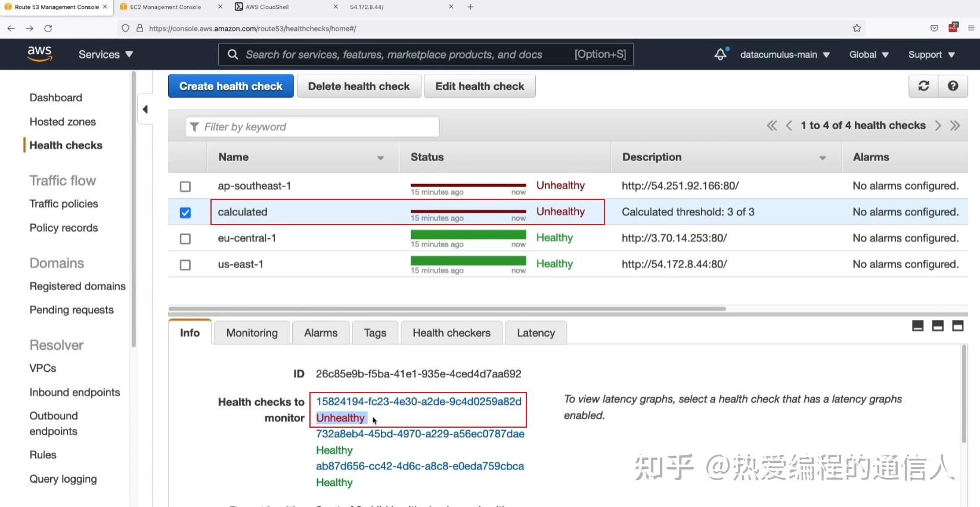Image resolution: width=980 pixels, height=507 pixels.
Task: Check the us-east-1 row checkbox
Action: pyautogui.click(x=185, y=265)
